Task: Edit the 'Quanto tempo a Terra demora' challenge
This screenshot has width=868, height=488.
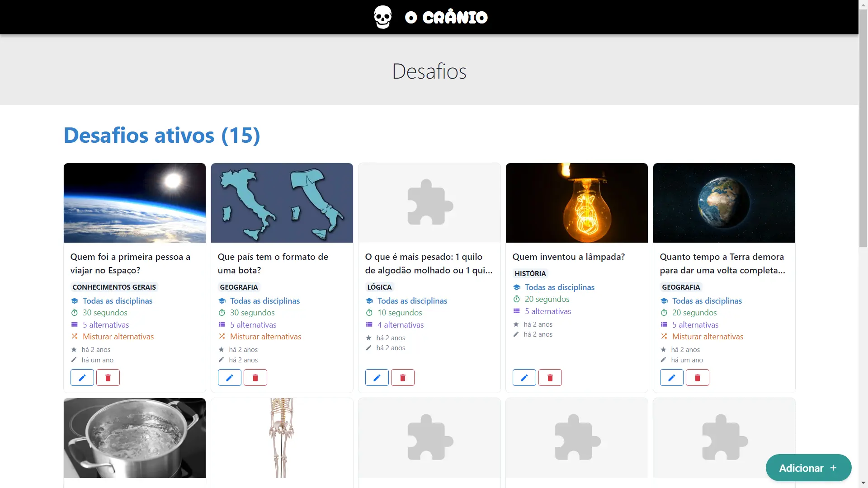Action: click(672, 377)
